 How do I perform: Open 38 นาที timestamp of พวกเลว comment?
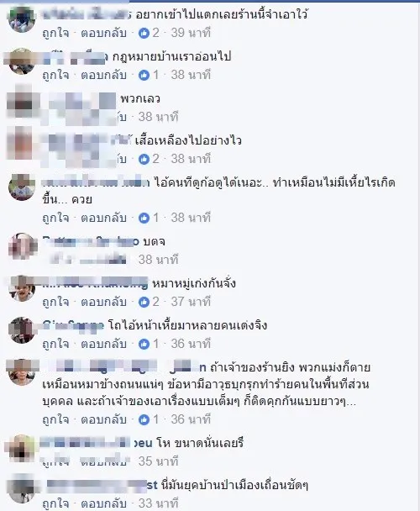[x=159, y=117]
